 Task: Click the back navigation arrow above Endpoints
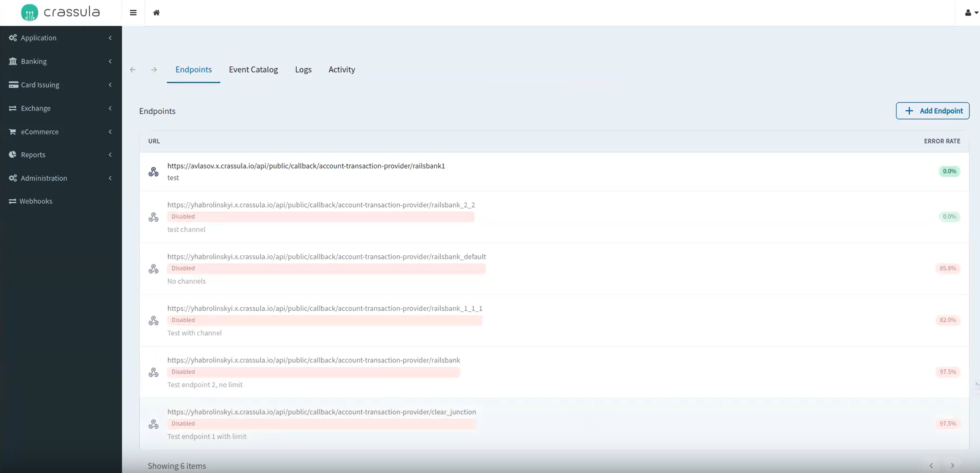coord(133,69)
